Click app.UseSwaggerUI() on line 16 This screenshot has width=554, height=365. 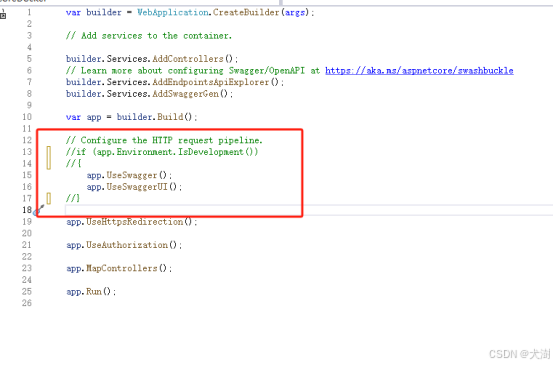(134, 187)
